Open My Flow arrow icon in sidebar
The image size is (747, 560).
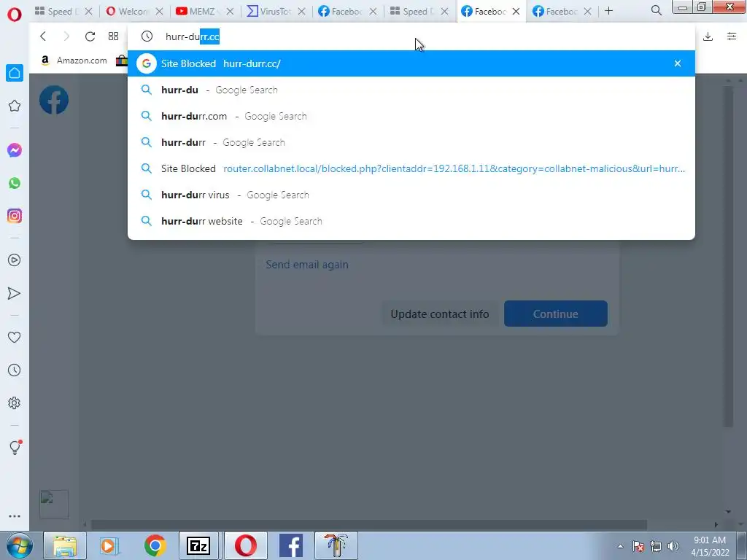15,293
